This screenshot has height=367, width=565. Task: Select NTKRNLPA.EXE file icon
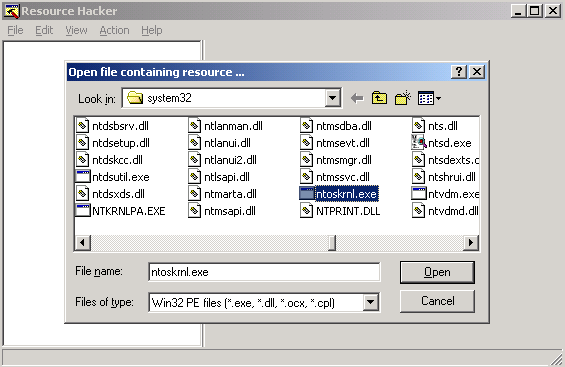coord(83,210)
